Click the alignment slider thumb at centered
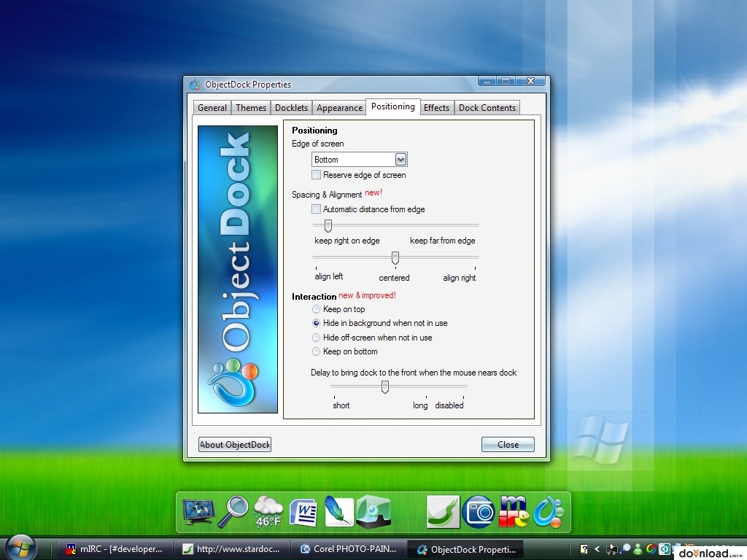 tap(395, 257)
